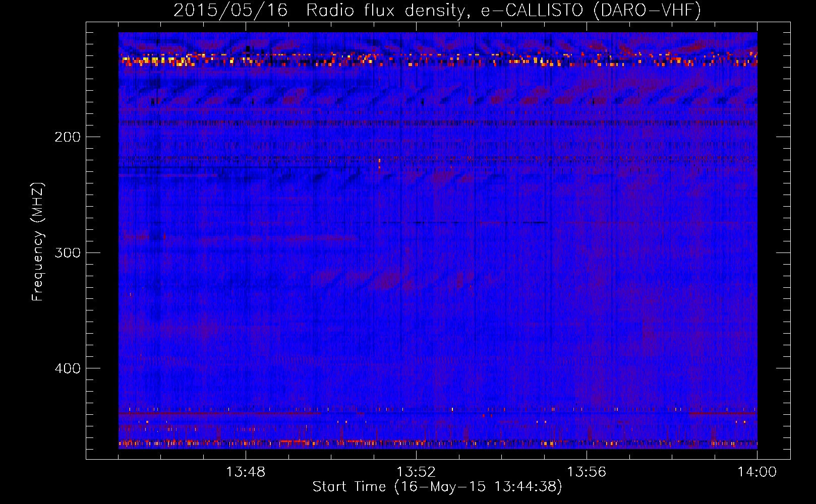Click the spectrogram at 300 MHz and 13:52

(416, 253)
